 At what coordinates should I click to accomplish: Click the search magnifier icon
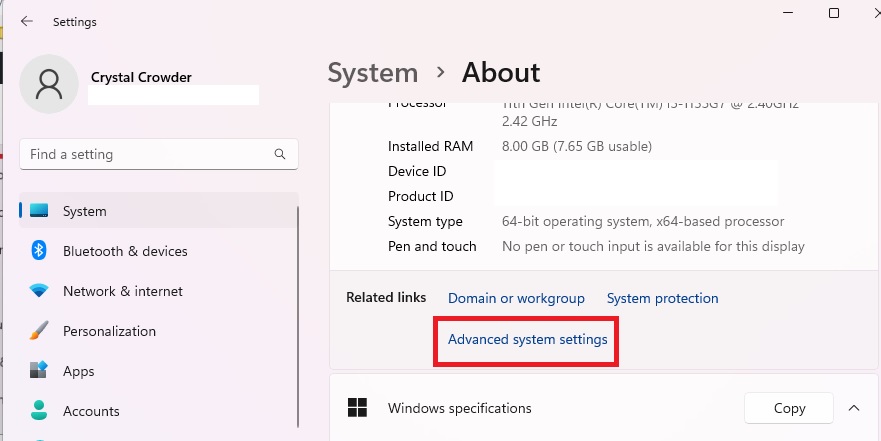coord(280,154)
